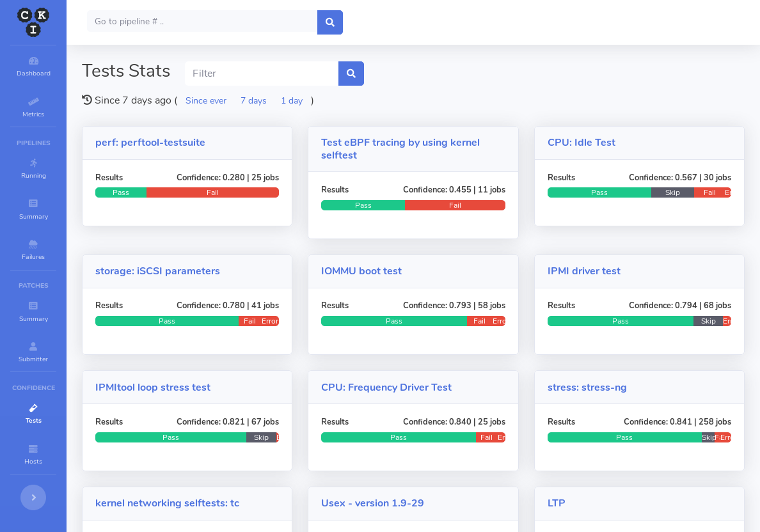The height and width of the screenshot is (532, 760).
Task: Open pipeline Failures
Action: click(33, 250)
